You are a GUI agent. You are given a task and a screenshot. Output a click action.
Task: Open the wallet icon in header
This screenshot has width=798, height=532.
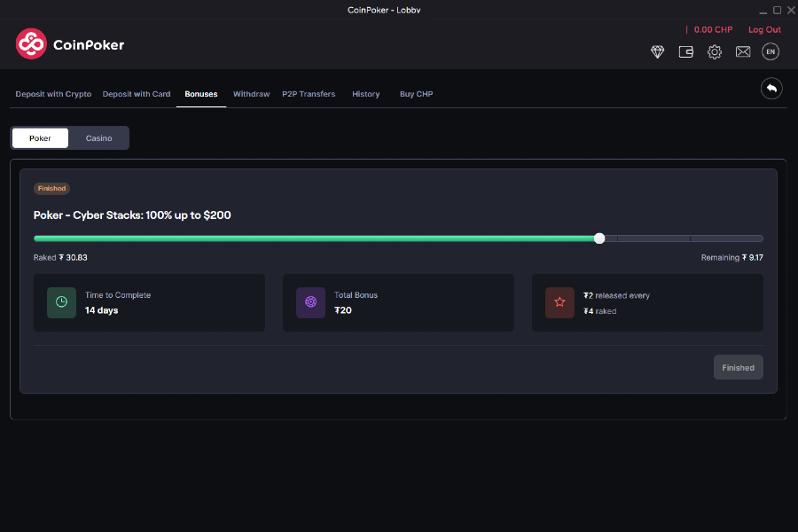[x=685, y=52]
